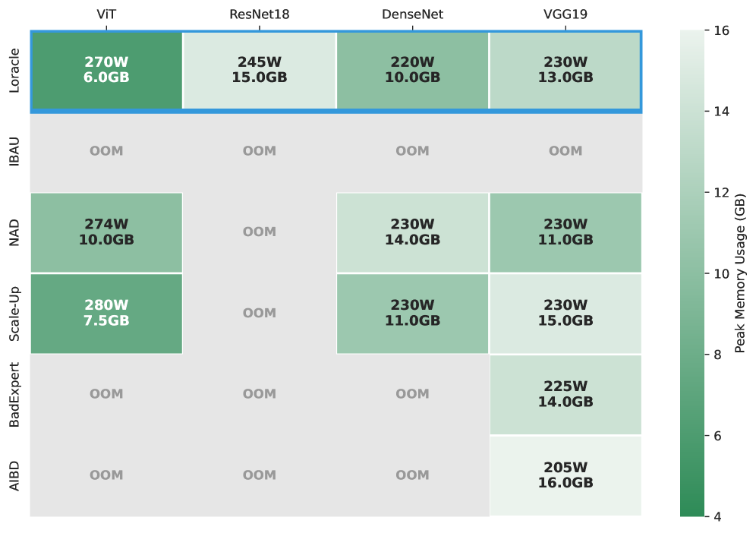Screen dimensions: 756x533
Task: Select the Scale-Up row label
Action: coord(14,313)
